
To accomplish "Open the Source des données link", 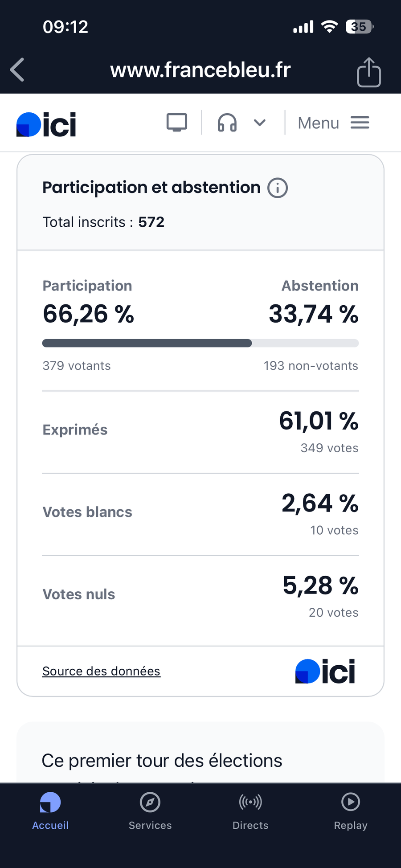I will [101, 671].
